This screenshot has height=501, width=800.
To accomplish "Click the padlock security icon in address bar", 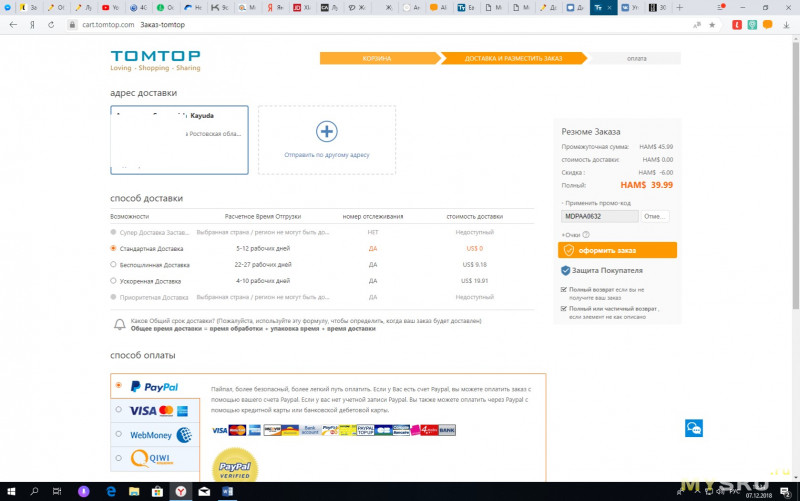I will pos(72,24).
